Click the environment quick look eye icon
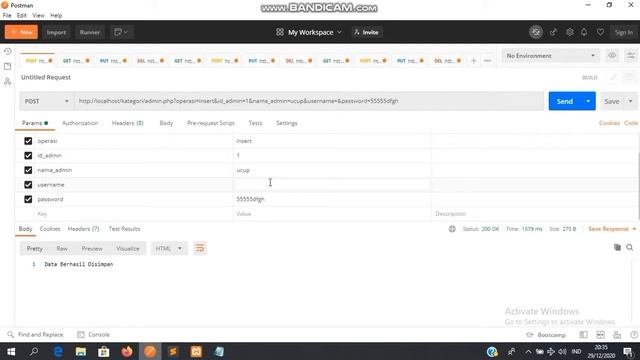 [x=612, y=56]
